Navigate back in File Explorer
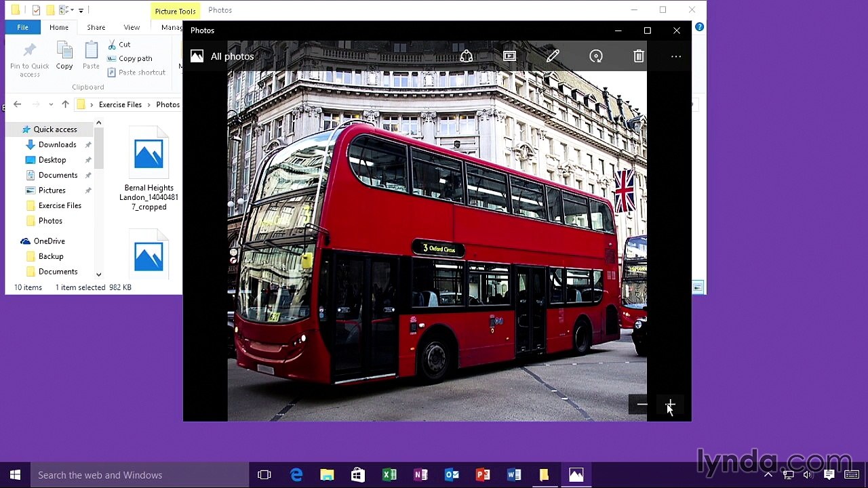The width and height of the screenshot is (868, 488). pyautogui.click(x=17, y=104)
